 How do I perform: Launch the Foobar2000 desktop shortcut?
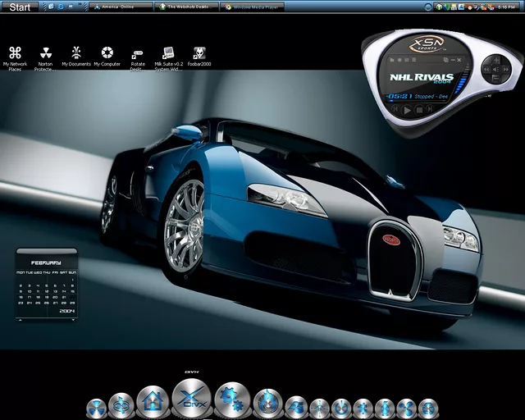pyautogui.click(x=199, y=54)
